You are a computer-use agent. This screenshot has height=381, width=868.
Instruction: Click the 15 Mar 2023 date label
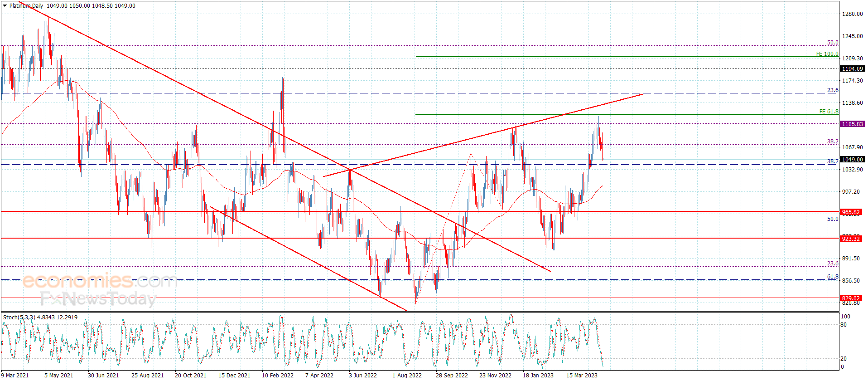(x=582, y=375)
